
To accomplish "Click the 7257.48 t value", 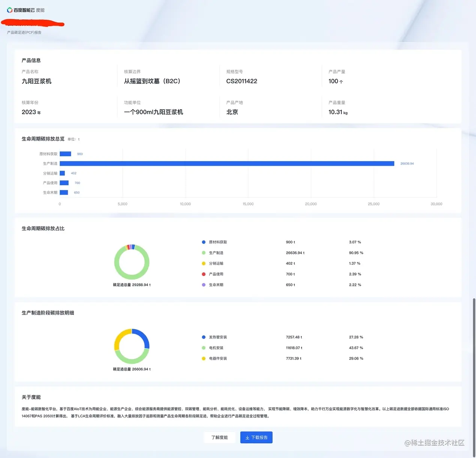I will point(294,337).
